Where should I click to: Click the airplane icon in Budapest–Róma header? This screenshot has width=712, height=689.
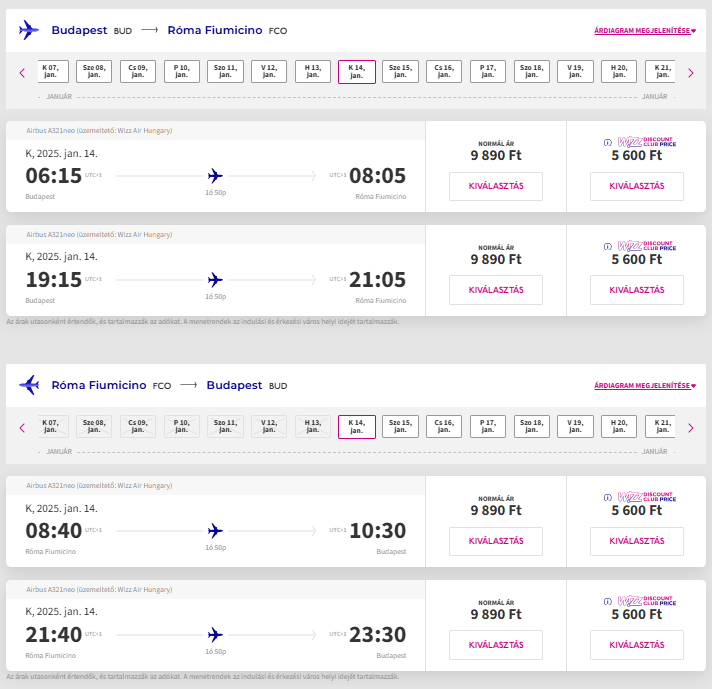pyautogui.click(x=29, y=30)
